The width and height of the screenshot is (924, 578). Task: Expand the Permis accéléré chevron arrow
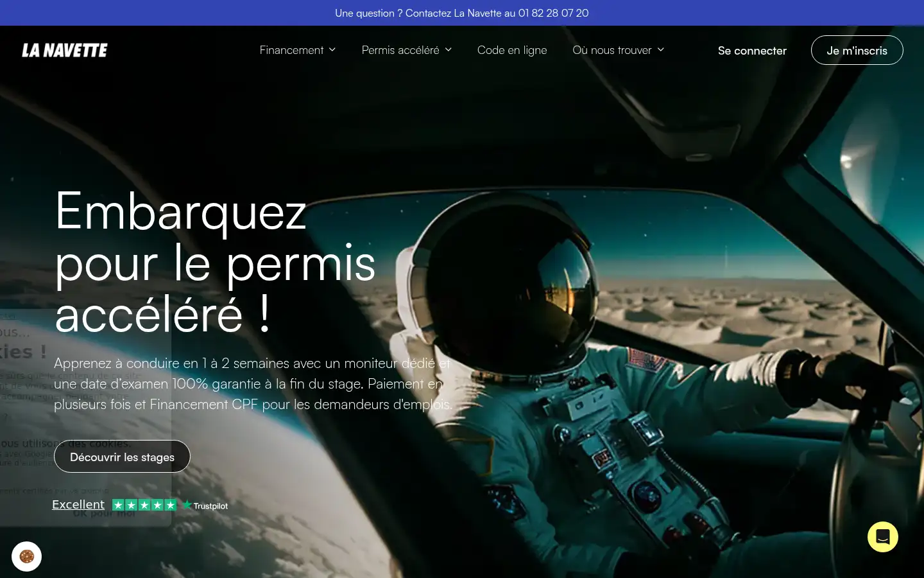point(449,49)
